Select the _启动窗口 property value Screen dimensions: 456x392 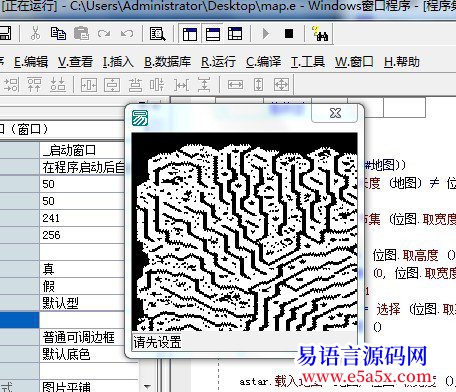(x=69, y=150)
